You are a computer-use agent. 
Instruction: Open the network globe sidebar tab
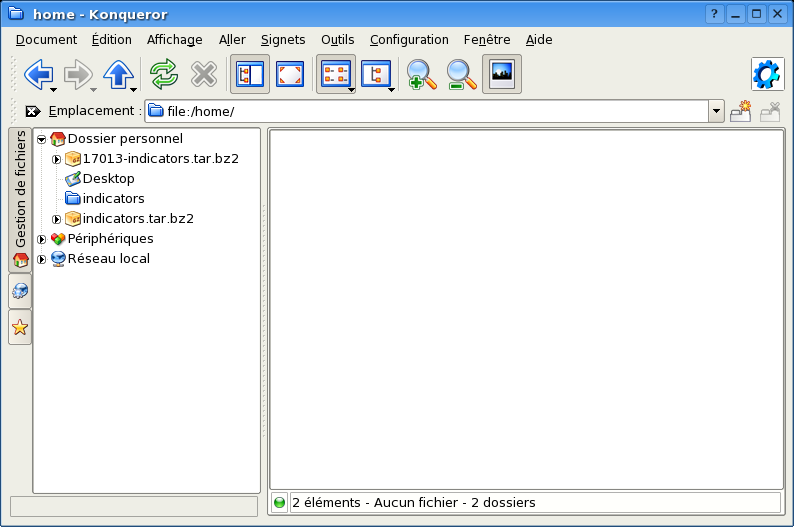20,291
